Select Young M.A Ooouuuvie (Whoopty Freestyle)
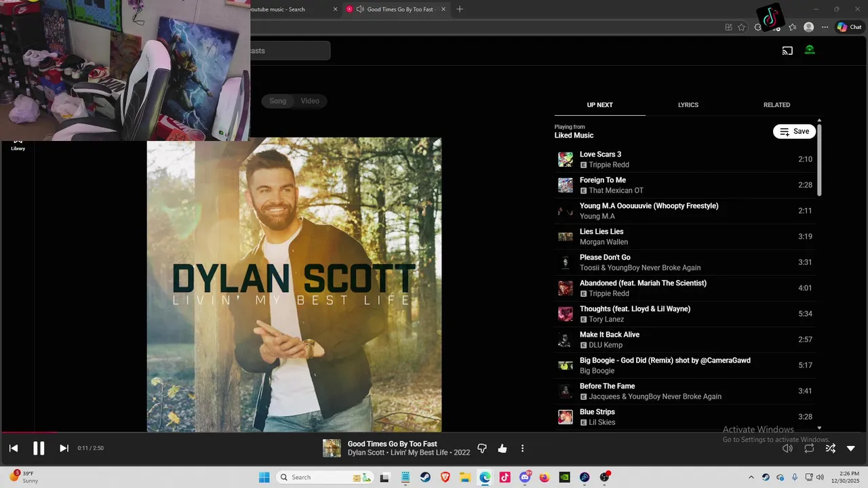 click(x=685, y=211)
